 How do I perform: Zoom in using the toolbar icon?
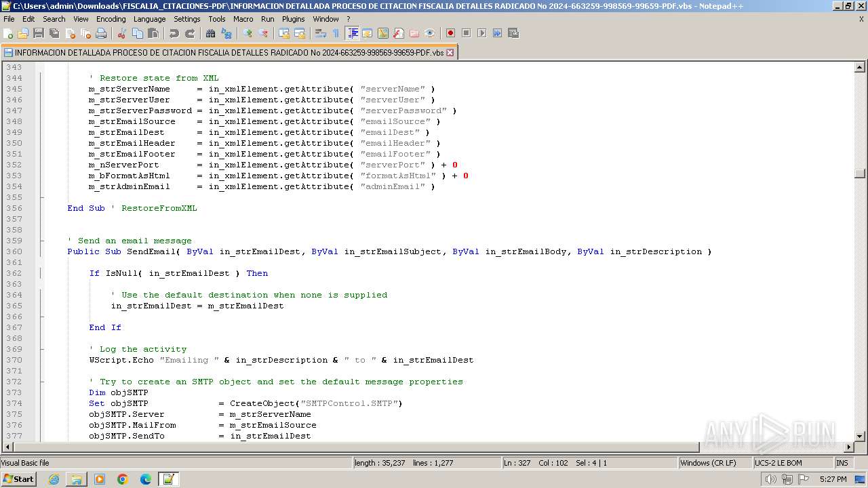click(x=248, y=33)
